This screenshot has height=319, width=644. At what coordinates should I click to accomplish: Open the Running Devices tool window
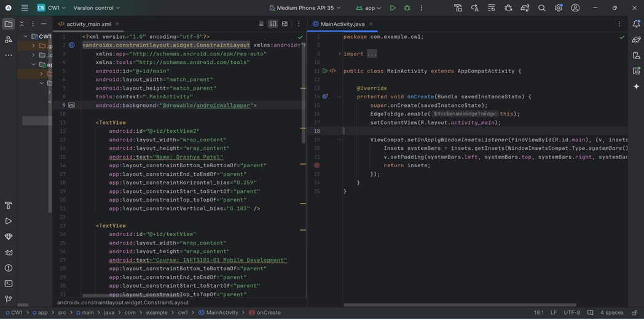point(636,71)
